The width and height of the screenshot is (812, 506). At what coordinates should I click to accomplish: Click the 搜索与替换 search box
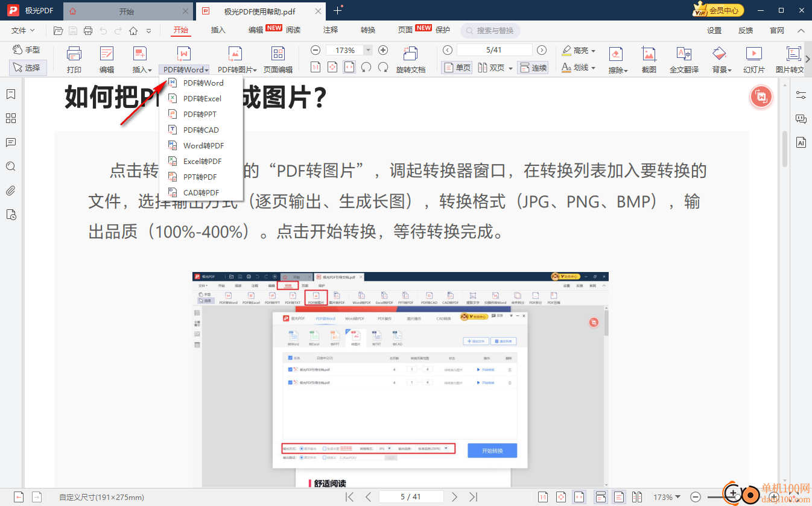tap(490, 31)
